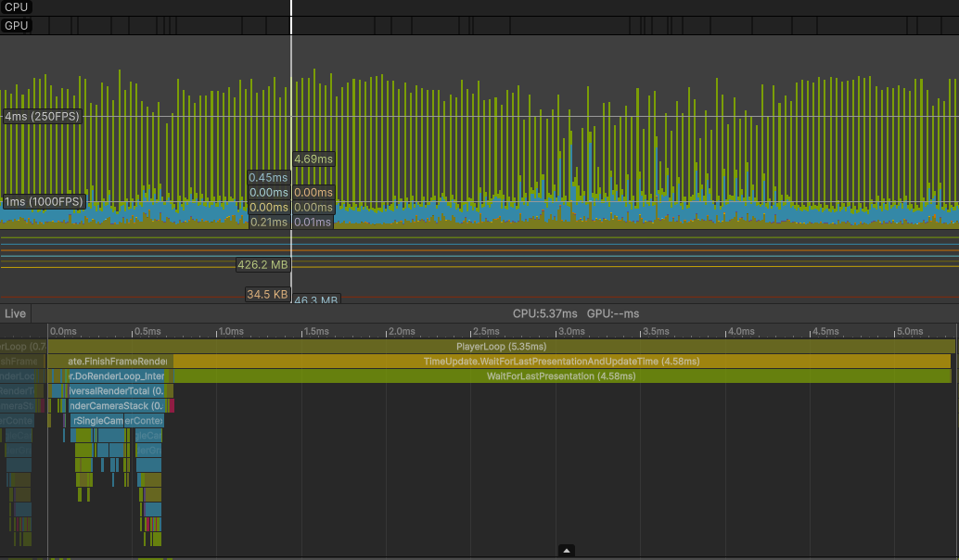Click the 426.2 MB memory label
959x560 pixels.
point(262,265)
